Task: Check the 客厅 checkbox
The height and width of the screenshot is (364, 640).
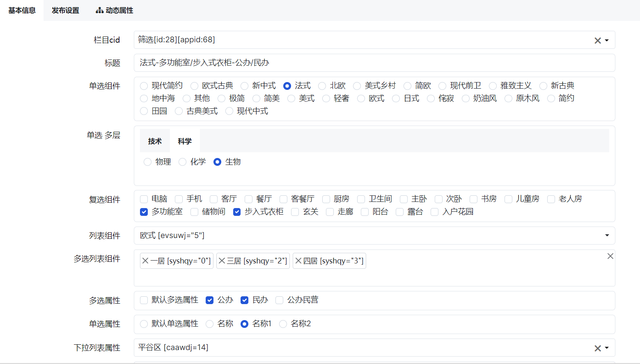Action: (x=213, y=199)
